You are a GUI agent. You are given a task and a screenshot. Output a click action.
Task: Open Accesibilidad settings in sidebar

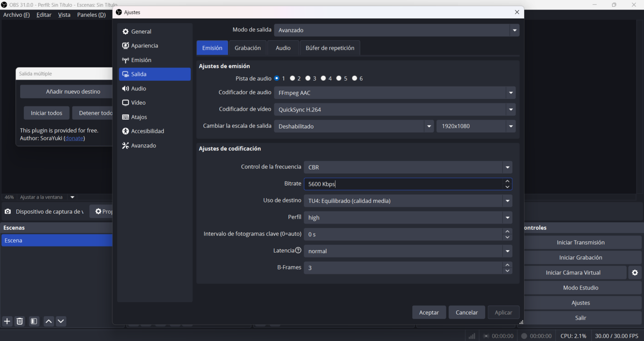[x=147, y=131]
